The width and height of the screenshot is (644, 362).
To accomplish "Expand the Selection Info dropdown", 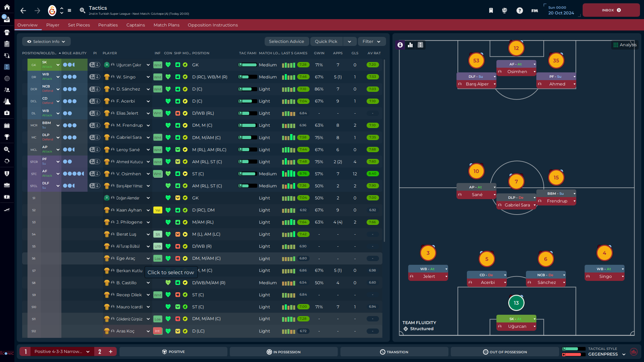I will [x=46, y=41].
